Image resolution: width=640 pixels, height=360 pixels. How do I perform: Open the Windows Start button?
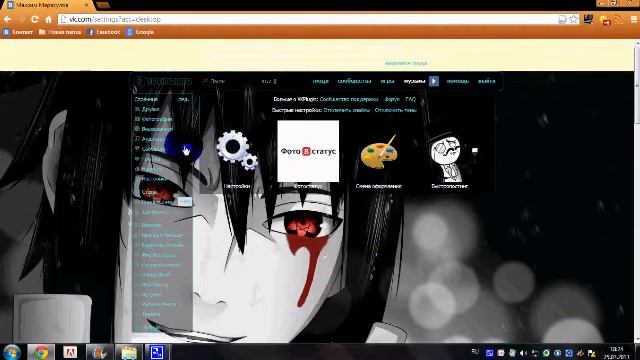tap(11, 352)
